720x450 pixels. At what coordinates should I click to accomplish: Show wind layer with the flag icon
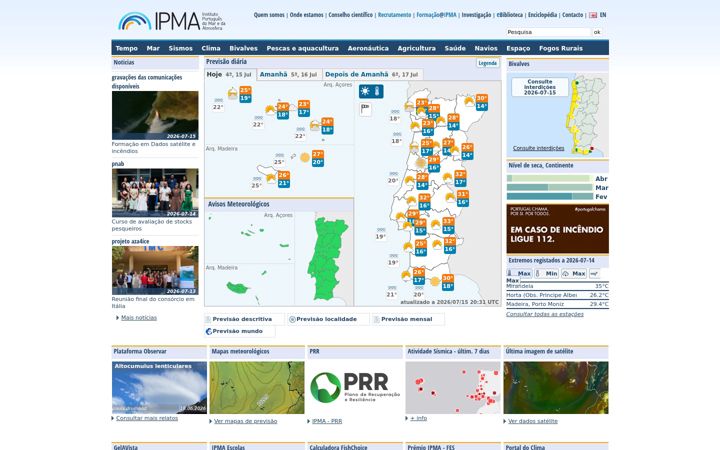click(365, 109)
